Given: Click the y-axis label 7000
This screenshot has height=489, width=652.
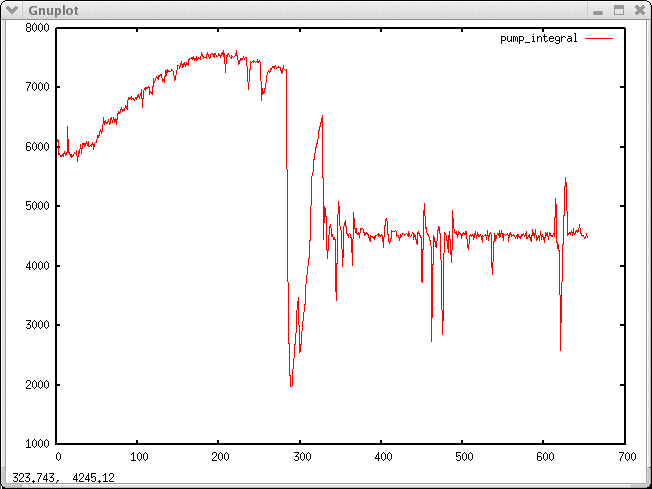Looking at the screenshot, I should click(37, 87).
